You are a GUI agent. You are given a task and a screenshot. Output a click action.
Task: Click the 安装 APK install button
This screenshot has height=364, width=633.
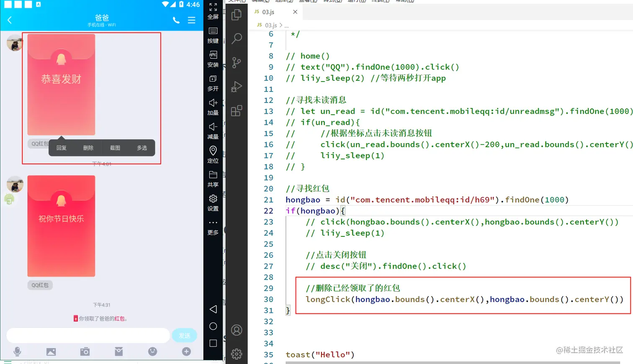click(x=213, y=59)
